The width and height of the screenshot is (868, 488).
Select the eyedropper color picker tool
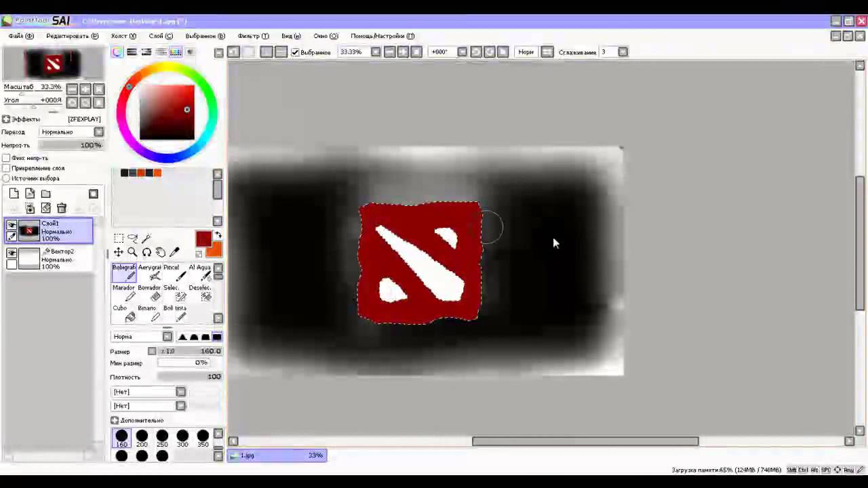[174, 252]
